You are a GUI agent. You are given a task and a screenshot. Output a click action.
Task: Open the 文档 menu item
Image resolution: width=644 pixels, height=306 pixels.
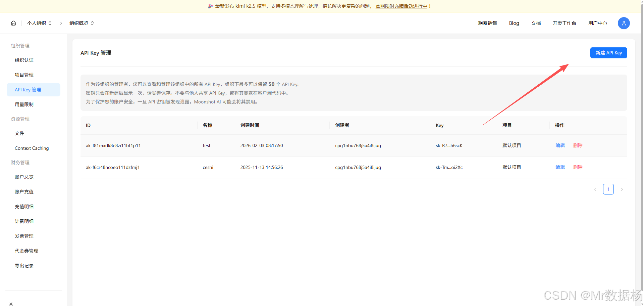tap(536, 23)
